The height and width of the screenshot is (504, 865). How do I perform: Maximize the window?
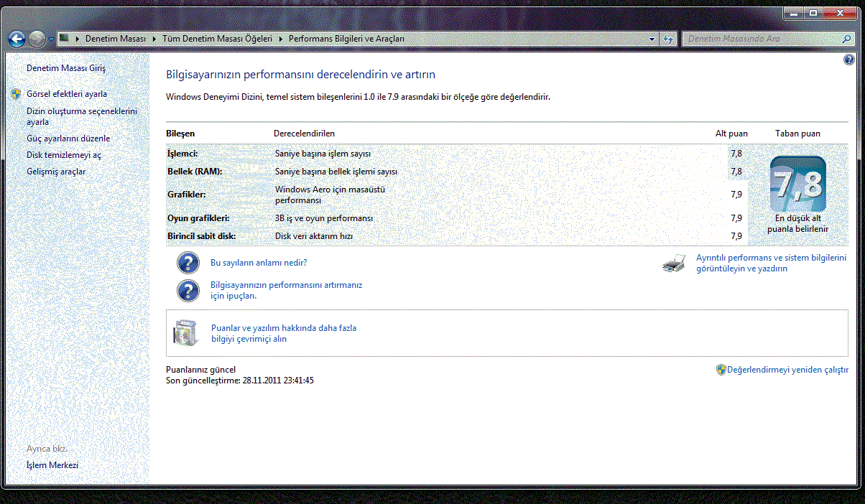(x=813, y=12)
